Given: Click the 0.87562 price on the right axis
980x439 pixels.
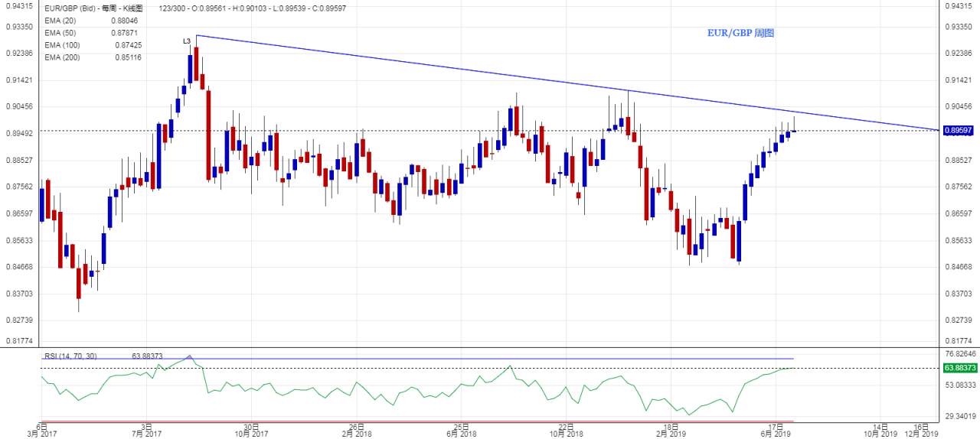Looking at the screenshot, I should point(959,187).
